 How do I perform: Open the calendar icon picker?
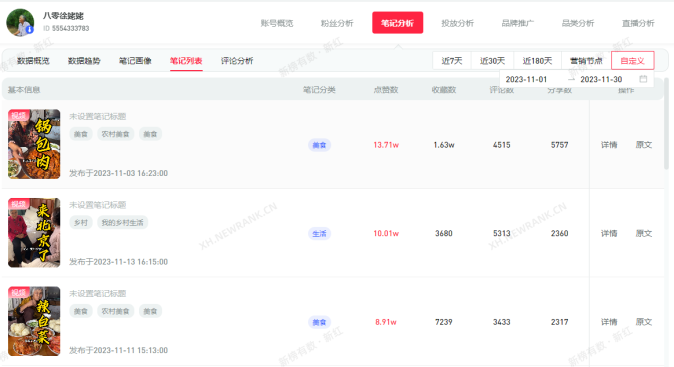pos(643,79)
